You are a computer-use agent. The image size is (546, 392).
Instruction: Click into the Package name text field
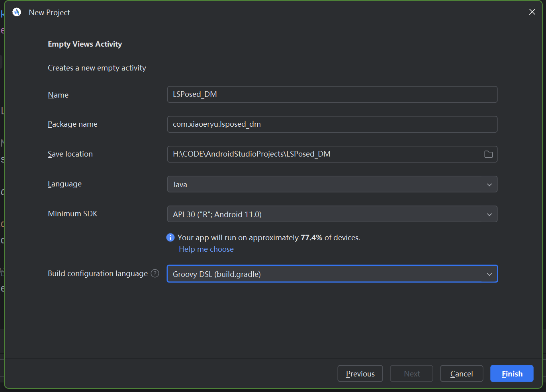(332, 124)
